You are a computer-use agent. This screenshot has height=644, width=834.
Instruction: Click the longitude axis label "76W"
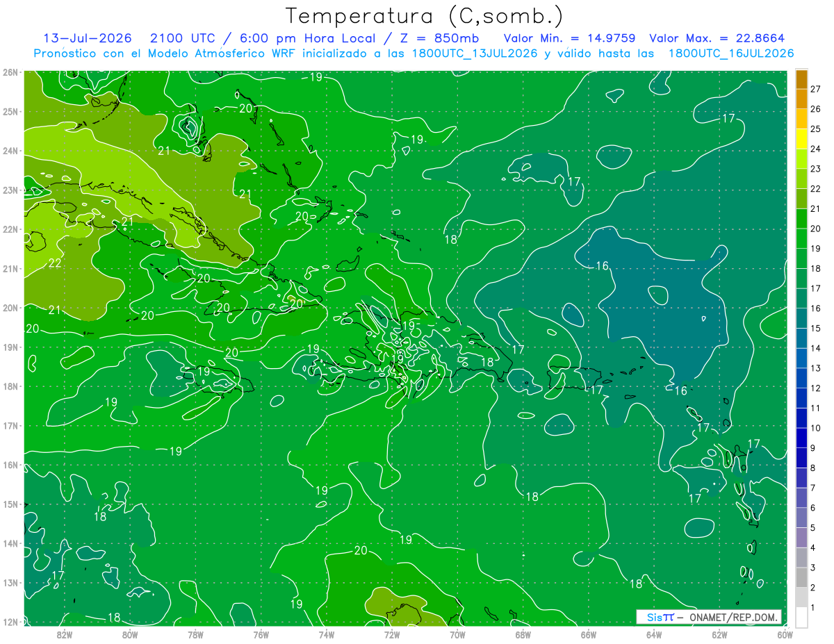(261, 634)
